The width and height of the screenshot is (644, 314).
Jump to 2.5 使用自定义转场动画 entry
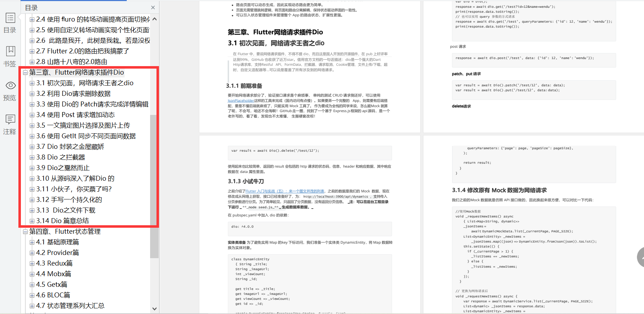pyautogui.click(x=93, y=30)
